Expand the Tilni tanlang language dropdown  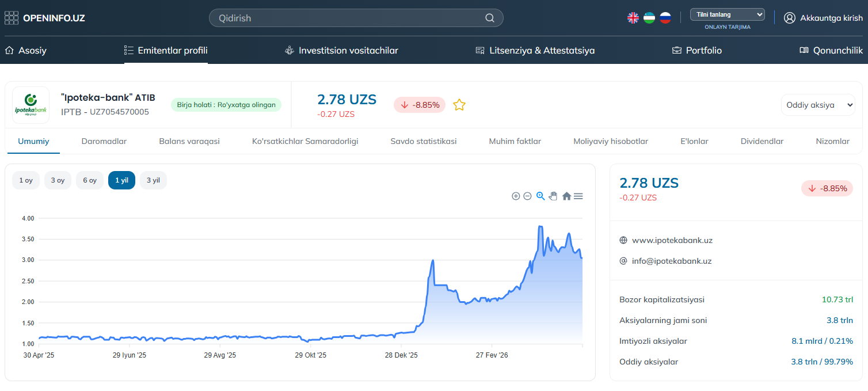click(x=728, y=14)
